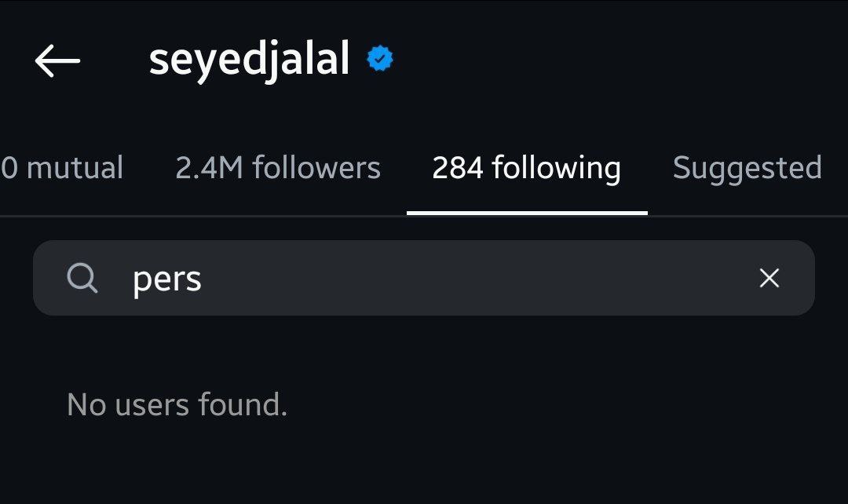
Task: Open suggested accounts list
Action: click(747, 168)
